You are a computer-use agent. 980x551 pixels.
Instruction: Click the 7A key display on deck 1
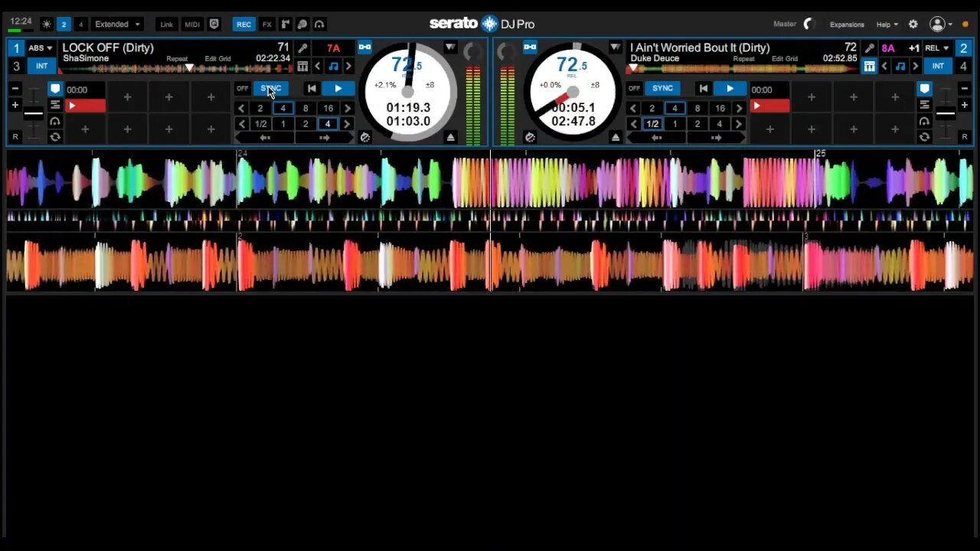tap(334, 48)
